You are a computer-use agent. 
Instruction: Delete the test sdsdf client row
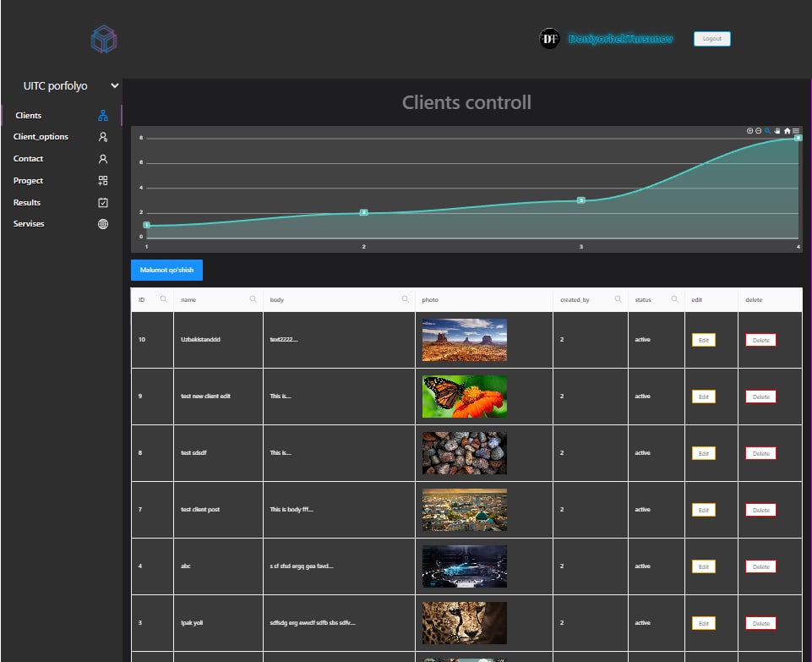pos(760,454)
